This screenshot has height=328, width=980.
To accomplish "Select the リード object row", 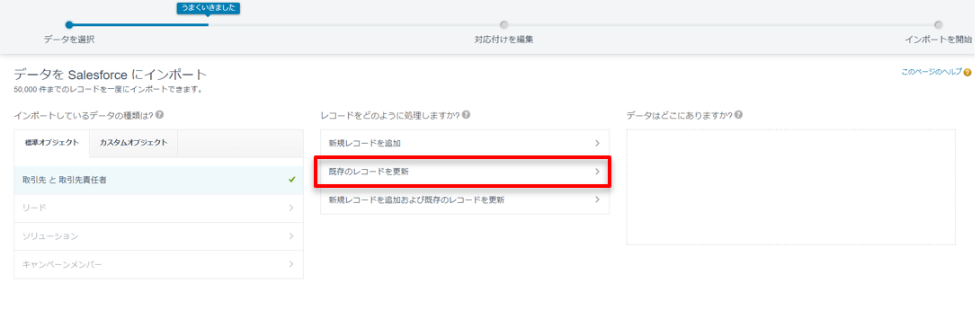I will [159, 208].
